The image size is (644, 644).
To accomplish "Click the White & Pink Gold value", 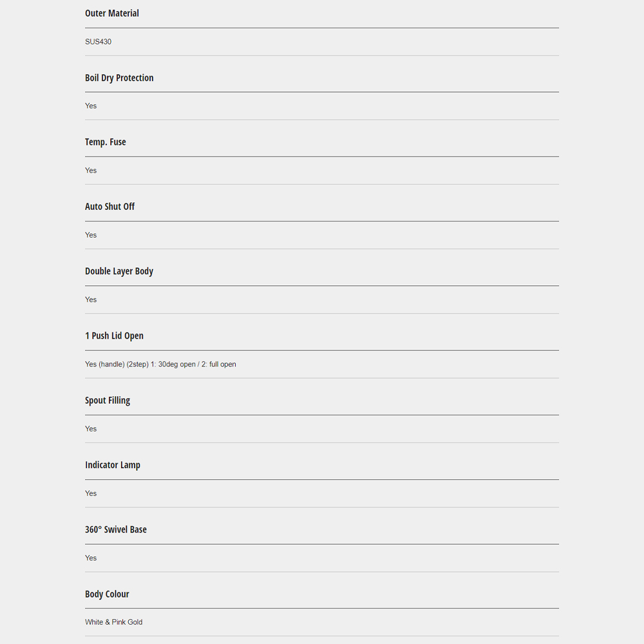I will tap(114, 622).
